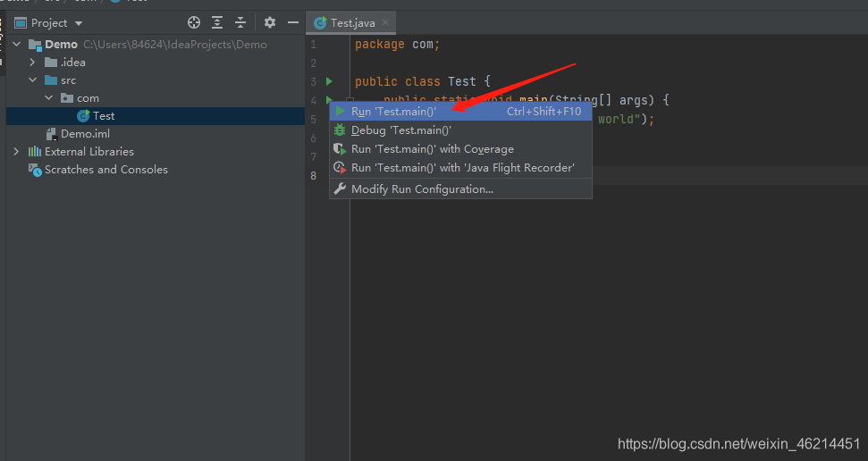Viewport: 868px width, 461px height.
Task: Click the Coverage shield icon in menu
Action: point(340,149)
